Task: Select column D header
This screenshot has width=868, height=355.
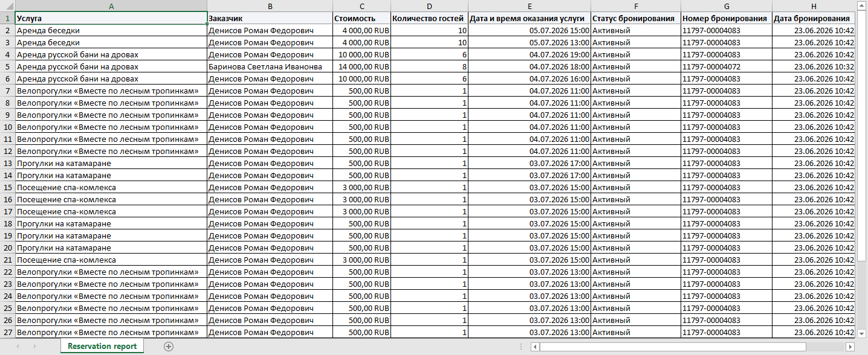Action: (429, 5)
